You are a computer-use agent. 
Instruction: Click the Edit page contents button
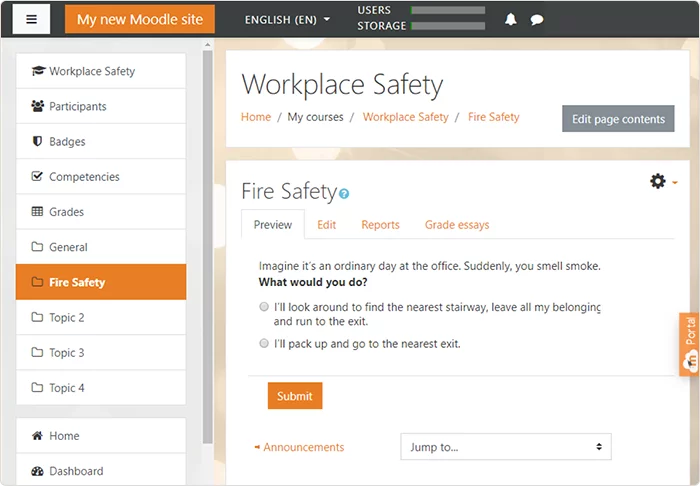tap(617, 119)
